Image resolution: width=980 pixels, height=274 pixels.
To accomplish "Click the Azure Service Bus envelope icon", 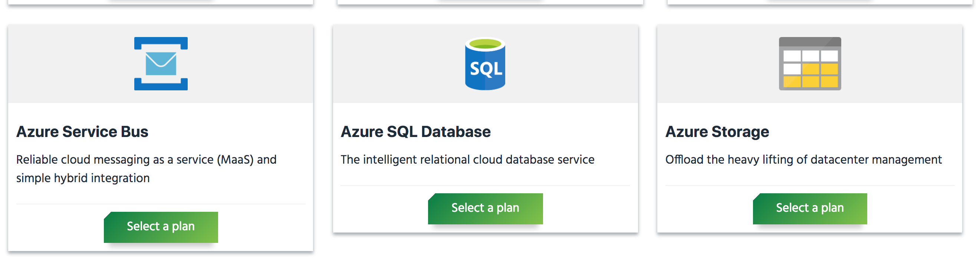I will click(161, 63).
